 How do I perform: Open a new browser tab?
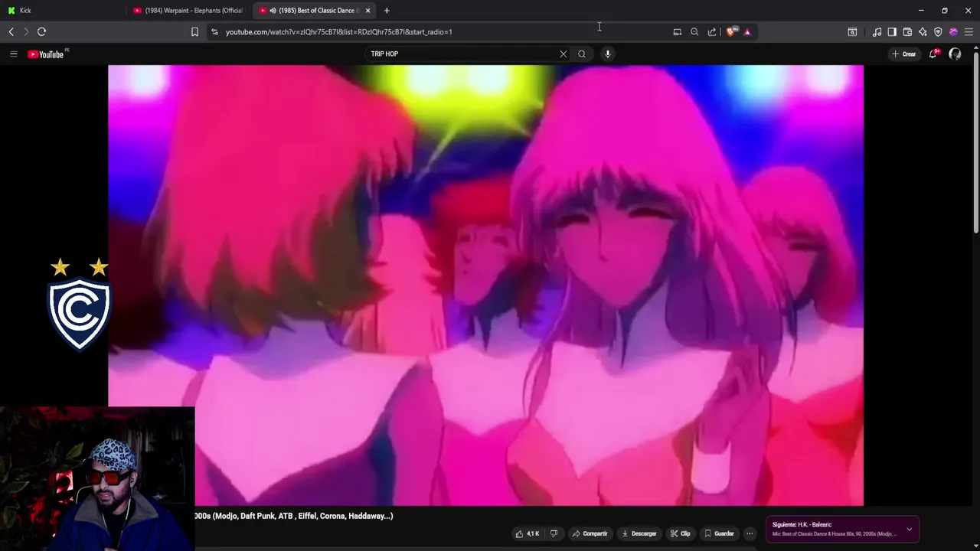click(387, 11)
